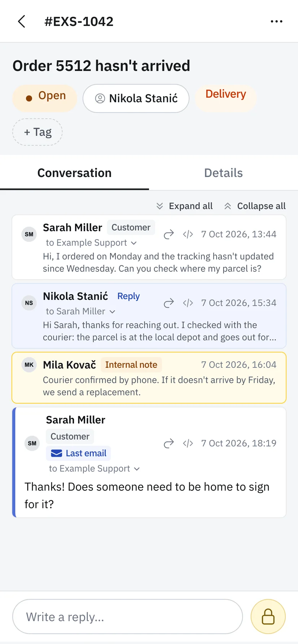Click timestamp 7 Oct 2026, 18:19

click(x=239, y=443)
